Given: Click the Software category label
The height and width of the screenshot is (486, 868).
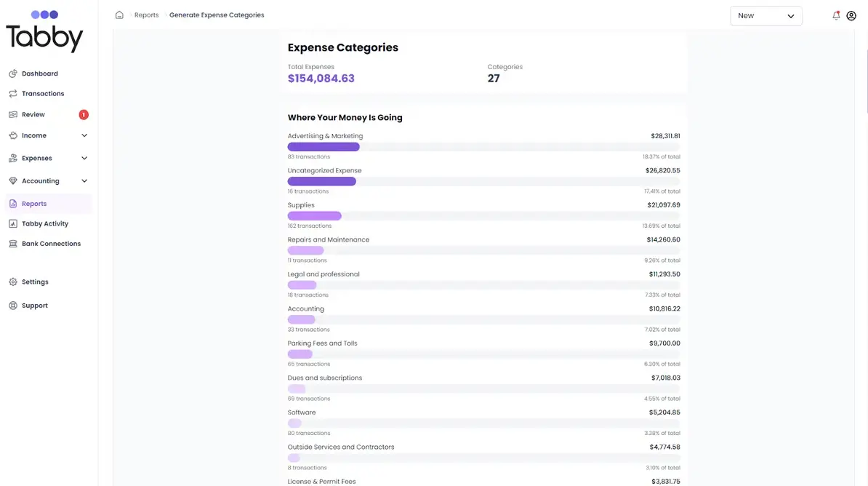Looking at the screenshot, I should 302,413.
